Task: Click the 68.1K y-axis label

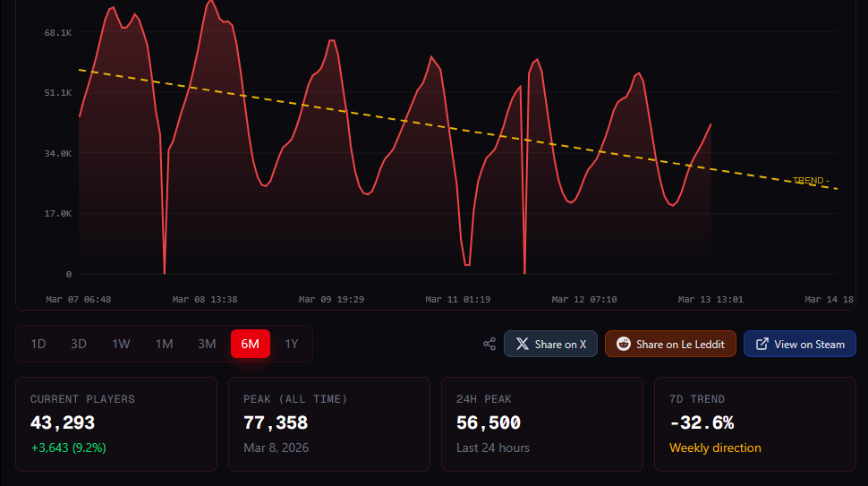Action: click(57, 33)
